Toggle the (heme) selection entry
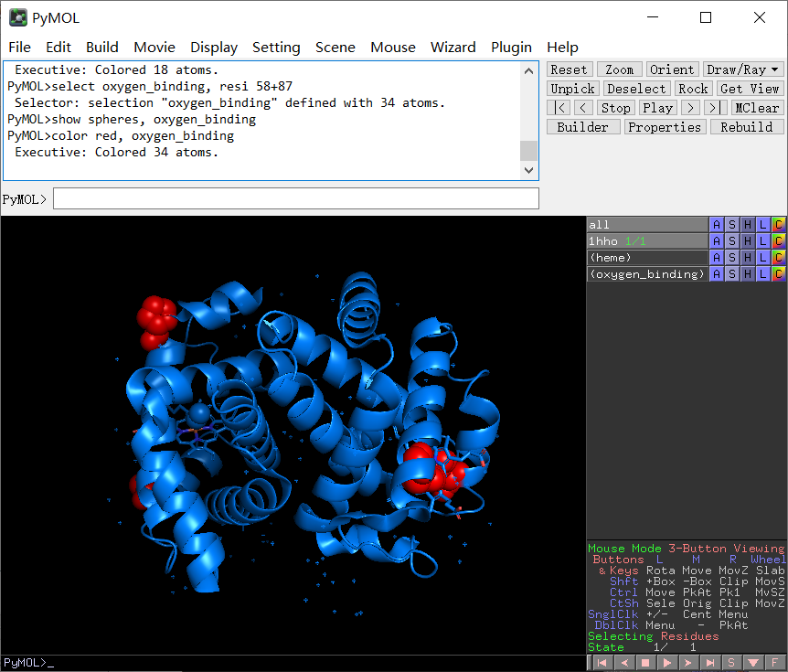 click(647, 258)
